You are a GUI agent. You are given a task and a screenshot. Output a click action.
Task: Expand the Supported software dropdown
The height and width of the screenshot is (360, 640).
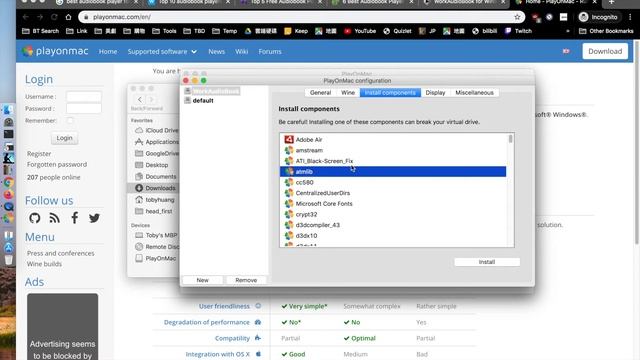162,51
